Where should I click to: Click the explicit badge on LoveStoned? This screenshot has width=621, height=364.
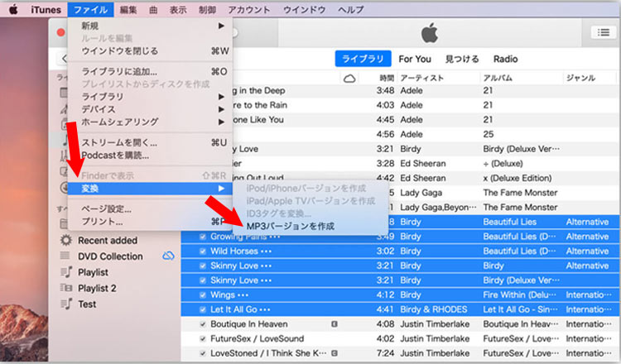coord(335,353)
